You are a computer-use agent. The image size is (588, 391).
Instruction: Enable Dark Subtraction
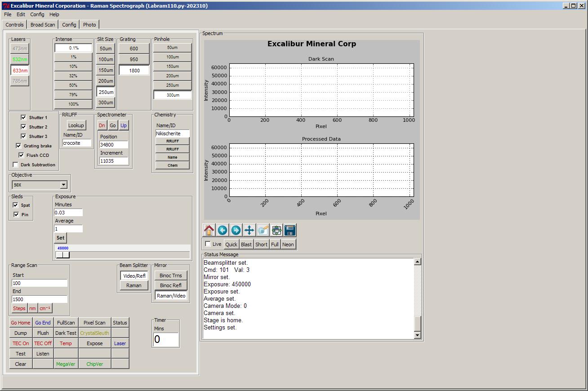point(15,164)
